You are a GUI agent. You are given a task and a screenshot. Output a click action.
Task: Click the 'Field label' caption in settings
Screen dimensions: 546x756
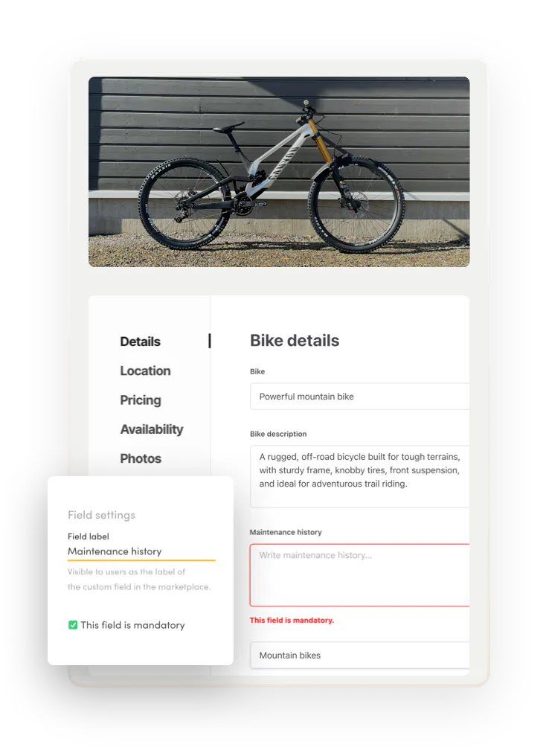pyautogui.click(x=89, y=536)
